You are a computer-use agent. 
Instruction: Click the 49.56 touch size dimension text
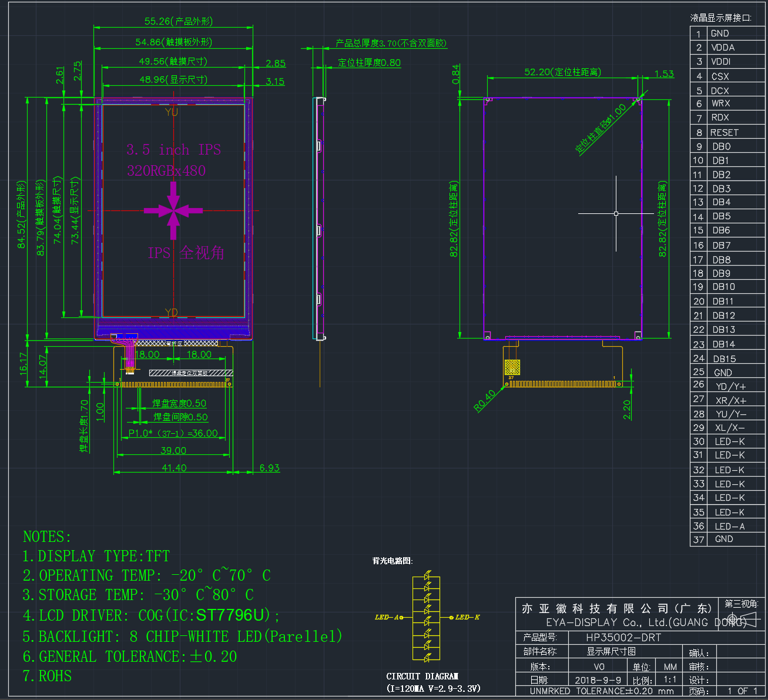tap(173, 61)
